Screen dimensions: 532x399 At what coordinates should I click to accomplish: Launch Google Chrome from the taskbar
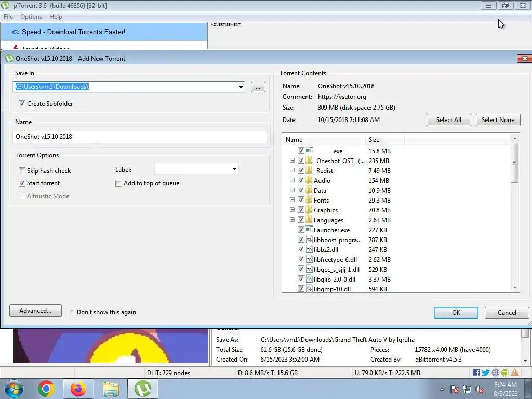click(x=46, y=389)
